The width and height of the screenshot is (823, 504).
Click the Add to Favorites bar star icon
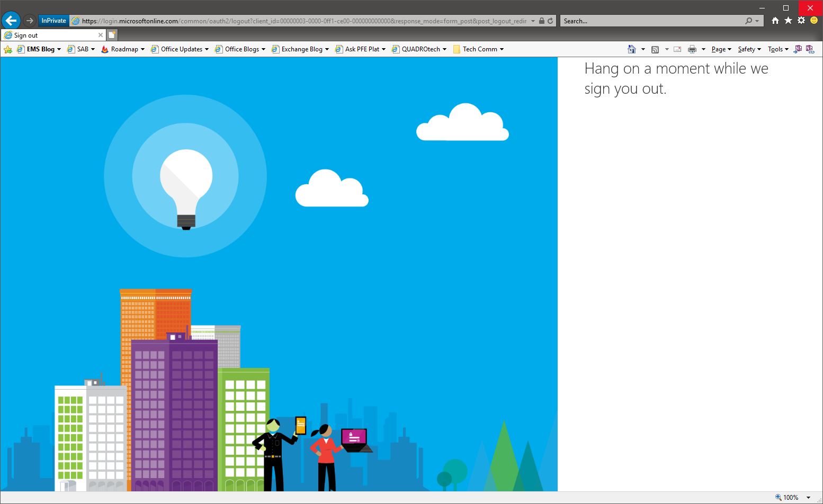[x=8, y=49]
